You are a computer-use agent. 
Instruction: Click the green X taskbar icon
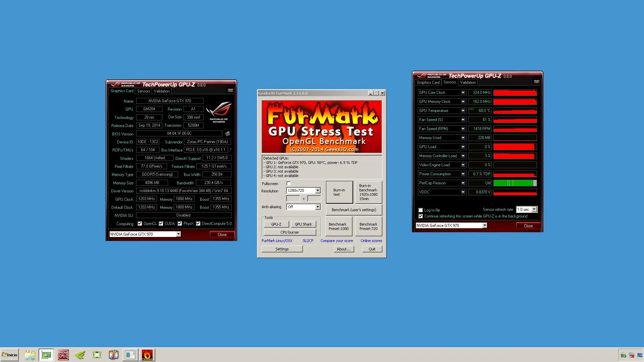(97, 355)
